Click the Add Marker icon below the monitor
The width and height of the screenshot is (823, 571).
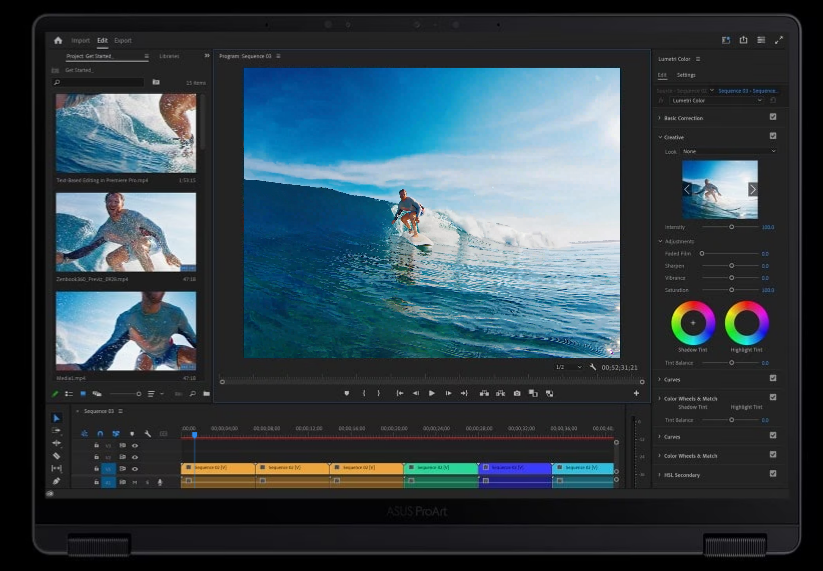[x=347, y=393]
